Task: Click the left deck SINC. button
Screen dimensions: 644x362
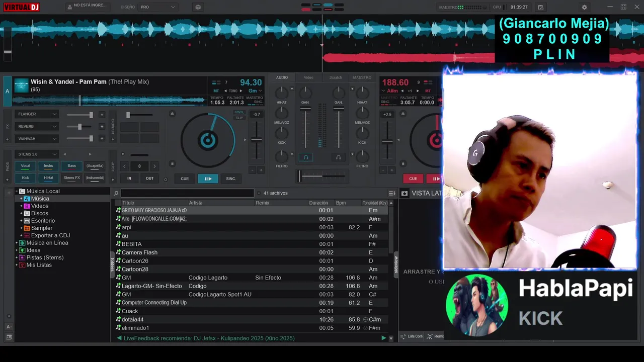Action: [231, 178]
